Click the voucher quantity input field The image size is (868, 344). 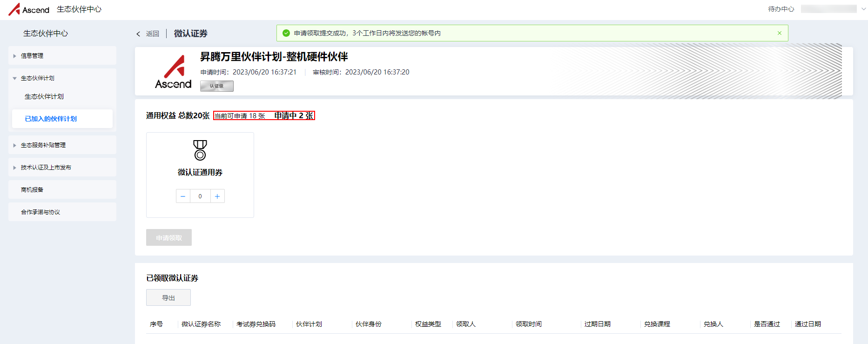pos(200,196)
